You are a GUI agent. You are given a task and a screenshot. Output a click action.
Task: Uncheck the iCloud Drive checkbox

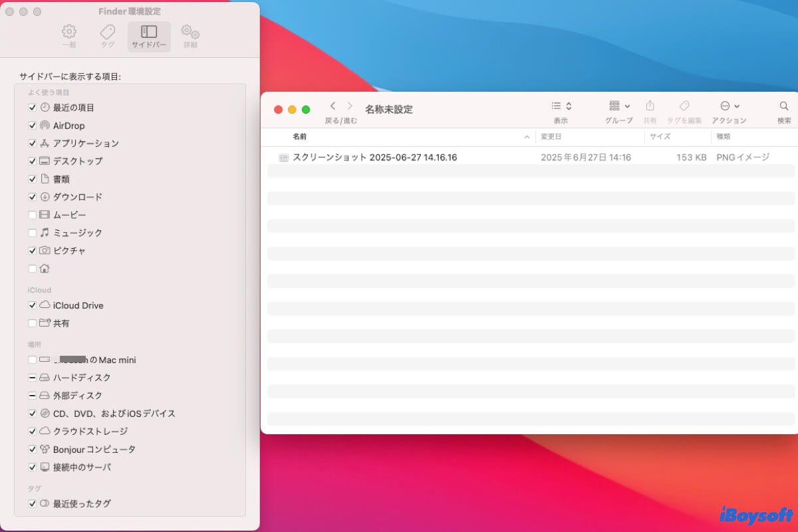pyautogui.click(x=33, y=305)
